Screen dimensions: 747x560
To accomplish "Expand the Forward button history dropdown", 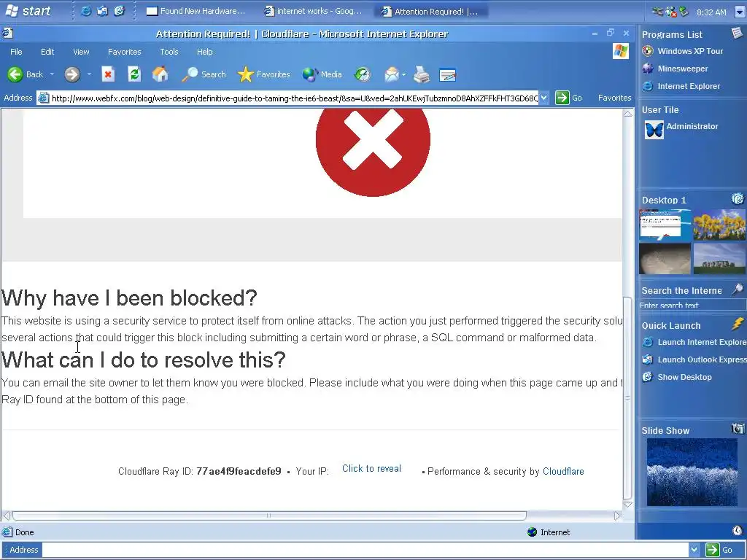I will pyautogui.click(x=89, y=74).
